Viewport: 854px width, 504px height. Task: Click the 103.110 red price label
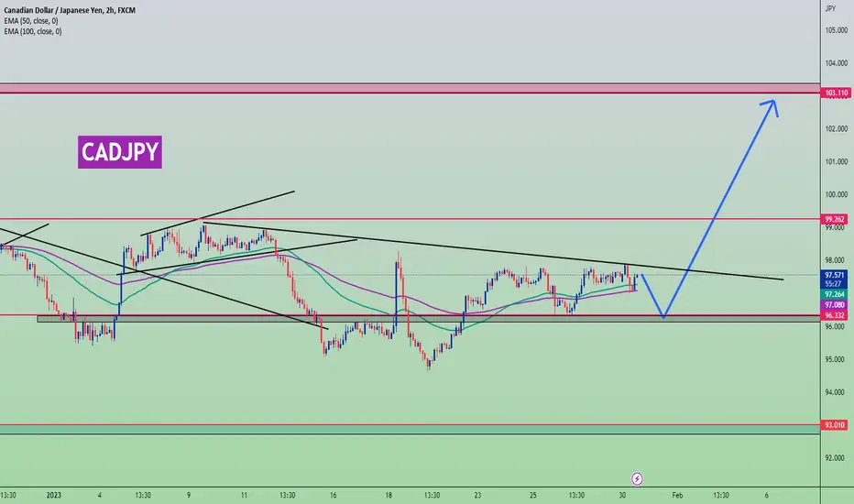point(836,93)
